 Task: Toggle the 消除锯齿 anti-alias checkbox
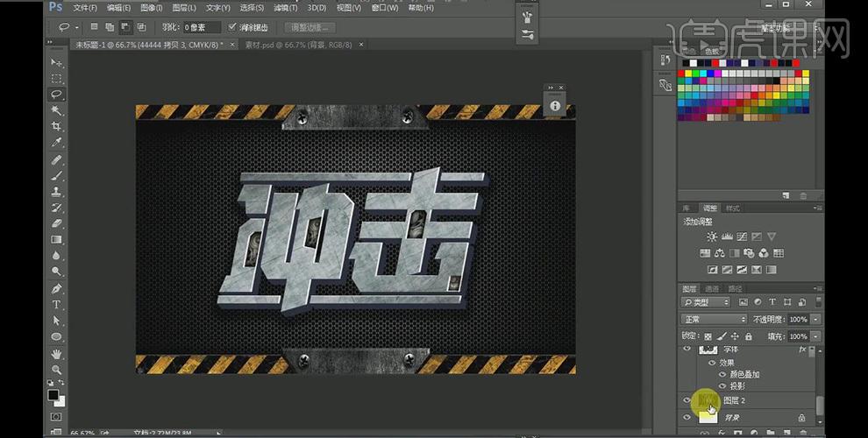[x=232, y=26]
